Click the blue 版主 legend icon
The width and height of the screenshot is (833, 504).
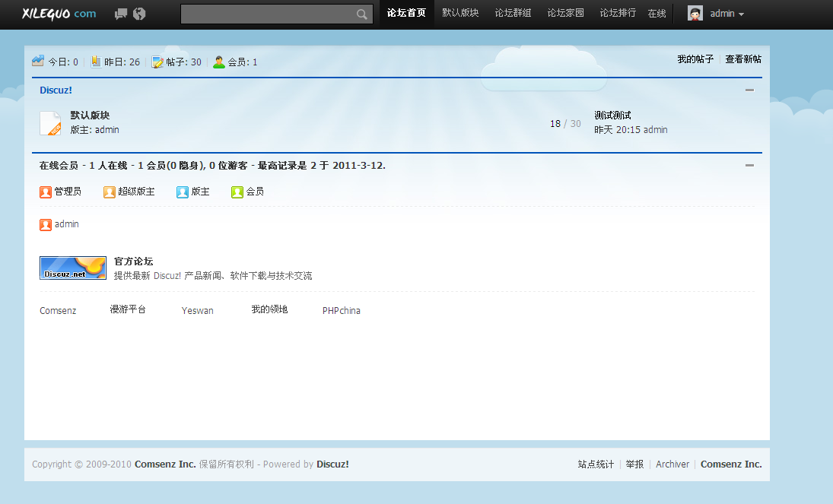(x=183, y=192)
